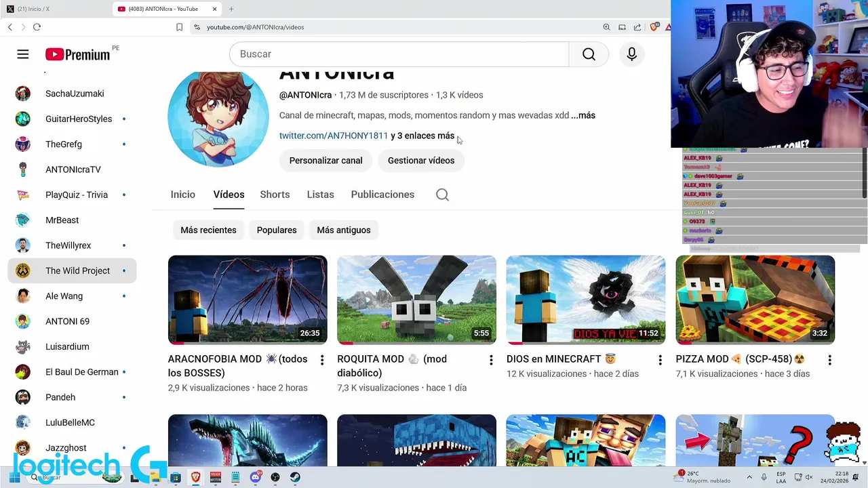Select the Vídeos tab
The width and height of the screenshot is (868, 488).
229,195
